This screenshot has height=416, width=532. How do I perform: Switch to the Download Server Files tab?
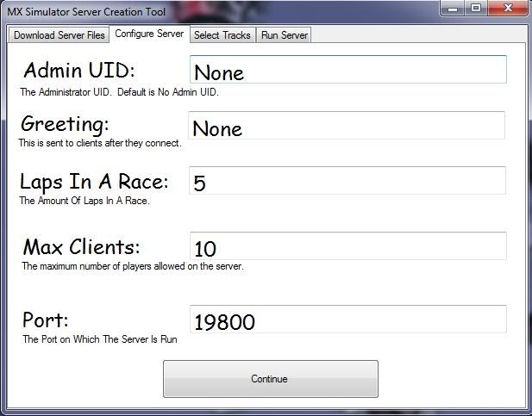59,35
